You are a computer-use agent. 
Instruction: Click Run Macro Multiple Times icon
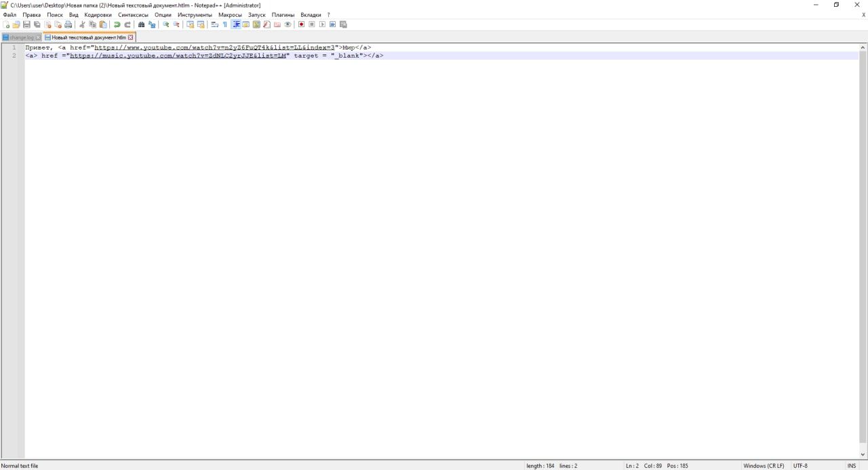332,24
